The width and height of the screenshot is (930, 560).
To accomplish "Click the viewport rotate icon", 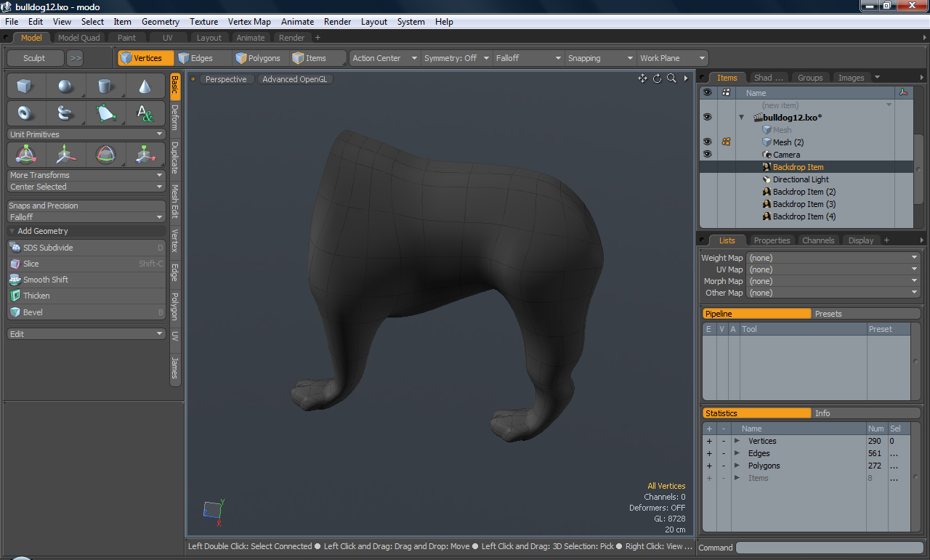I will (x=658, y=78).
